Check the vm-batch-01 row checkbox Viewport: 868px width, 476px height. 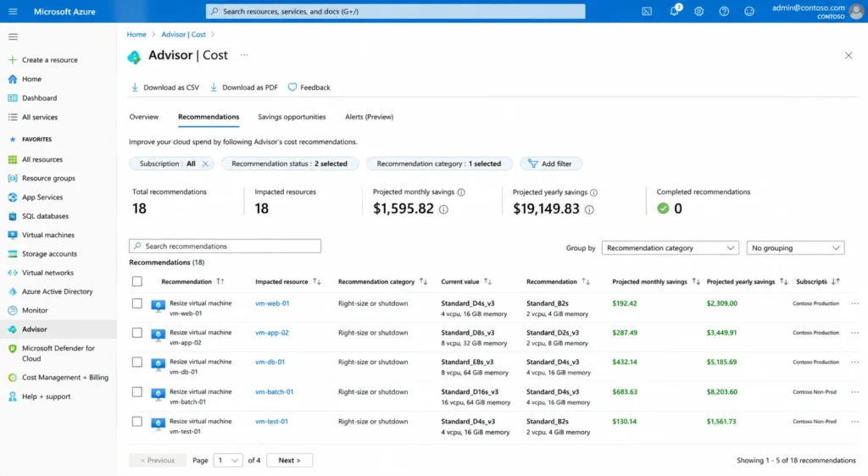pyautogui.click(x=137, y=392)
